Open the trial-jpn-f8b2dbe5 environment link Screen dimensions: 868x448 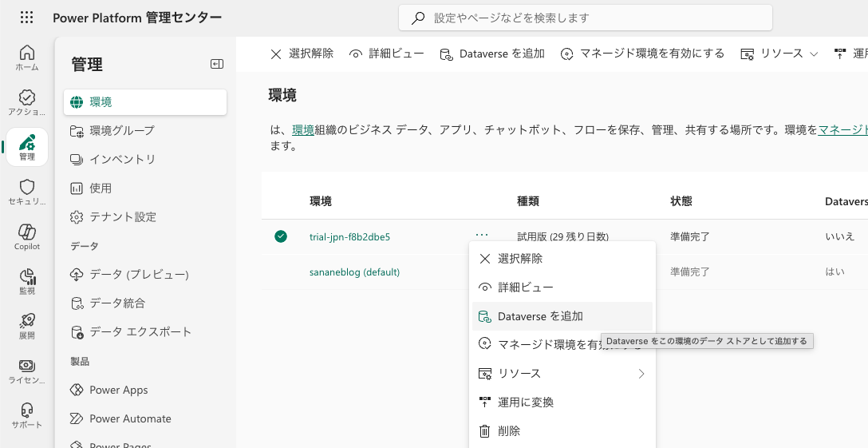pyautogui.click(x=349, y=237)
